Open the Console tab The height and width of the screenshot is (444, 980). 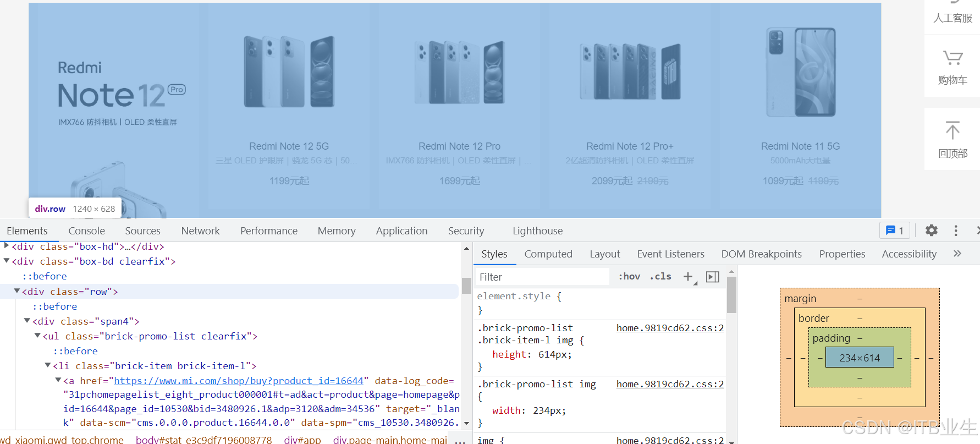[86, 231]
